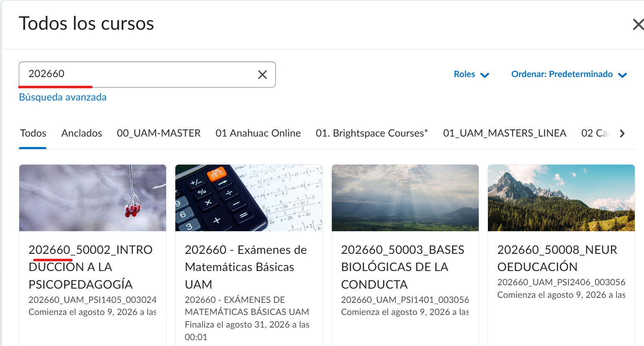Open 202660 - Exámenes de Matemáticas Básicas UAM
The image size is (644, 346).
246,267
